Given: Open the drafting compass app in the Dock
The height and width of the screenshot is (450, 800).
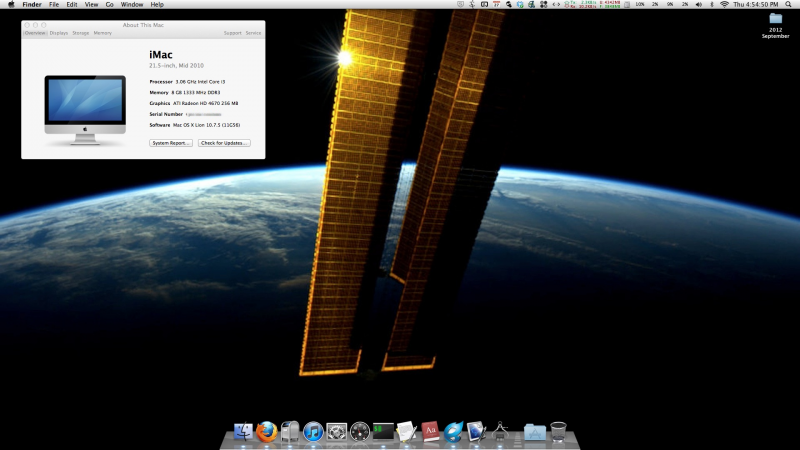Looking at the screenshot, I should [500, 432].
